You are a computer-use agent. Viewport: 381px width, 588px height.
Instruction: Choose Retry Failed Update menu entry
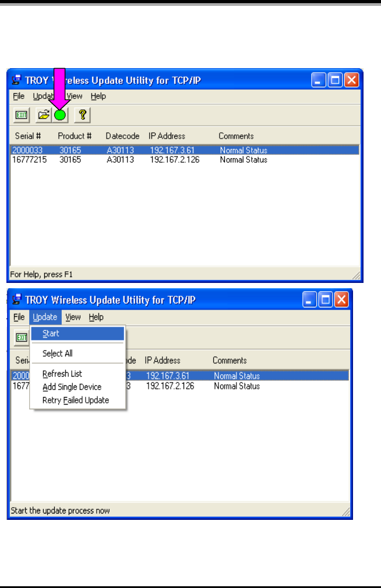pyautogui.click(x=77, y=401)
